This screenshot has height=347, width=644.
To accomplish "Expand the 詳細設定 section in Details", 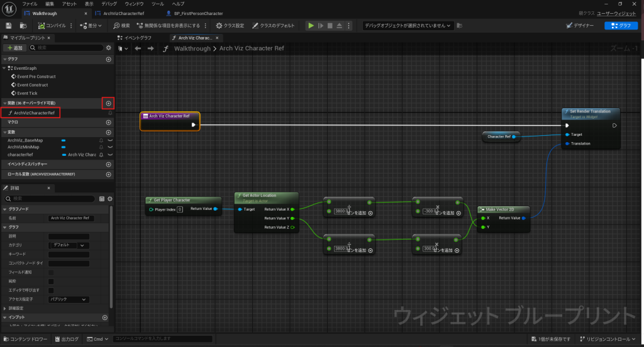I will pos(4,309).
